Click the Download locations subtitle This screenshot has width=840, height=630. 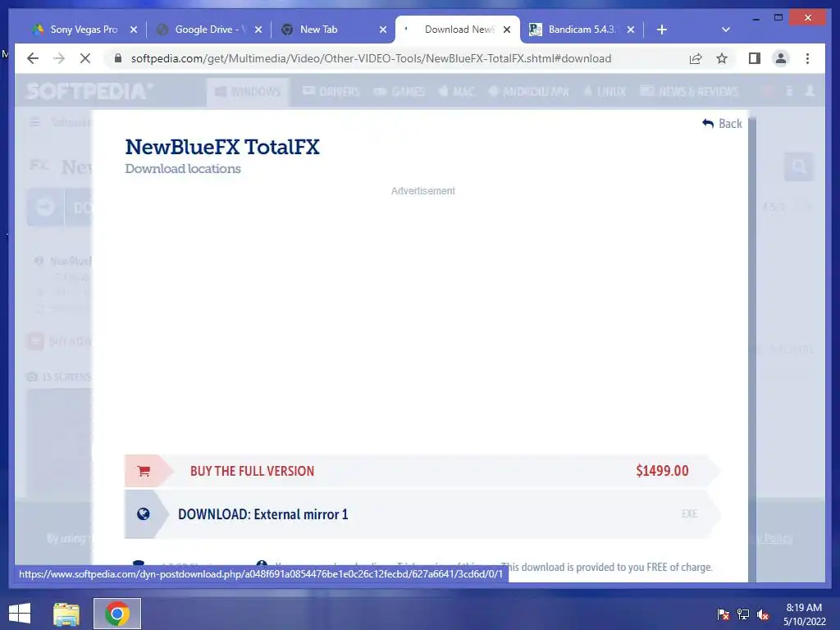183,169
